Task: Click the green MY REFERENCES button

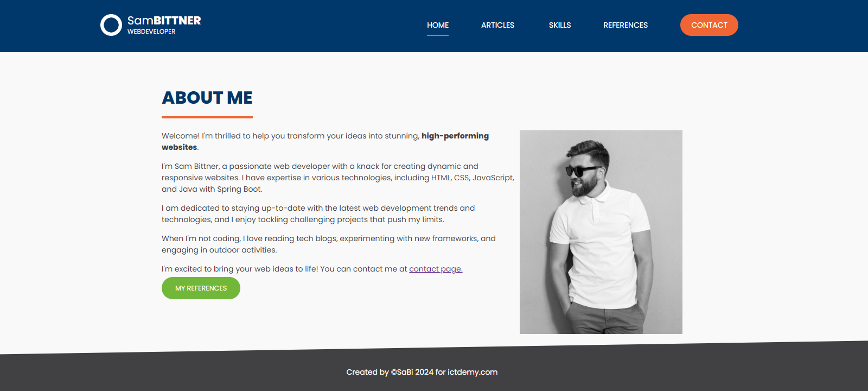Action: coord(201,288)
